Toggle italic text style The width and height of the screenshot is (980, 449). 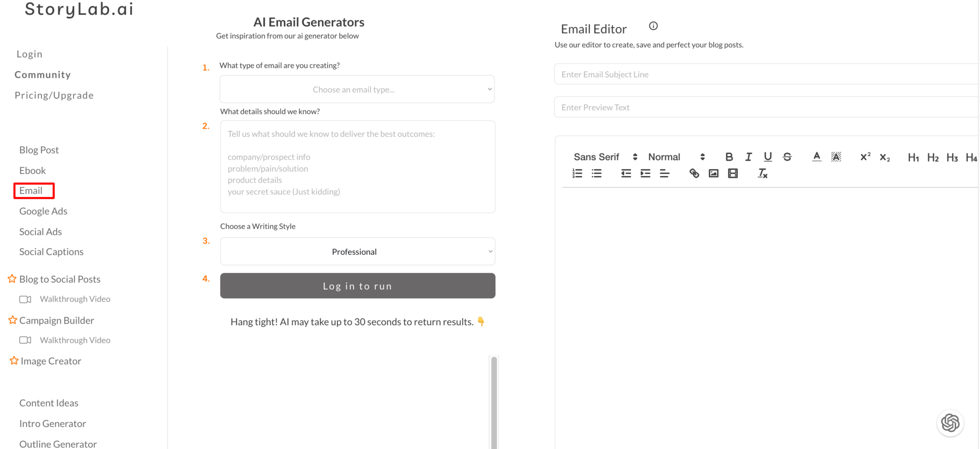748,157
